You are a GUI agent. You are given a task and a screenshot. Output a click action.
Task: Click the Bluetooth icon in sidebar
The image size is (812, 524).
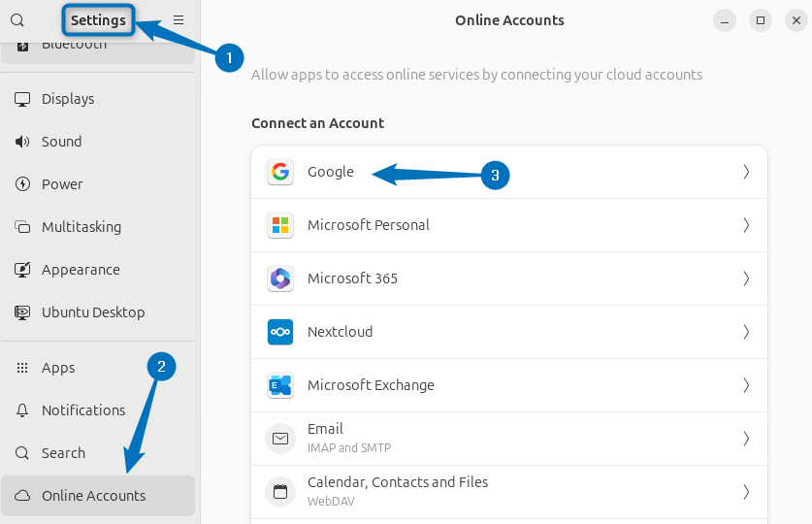[x=22, y=47]
